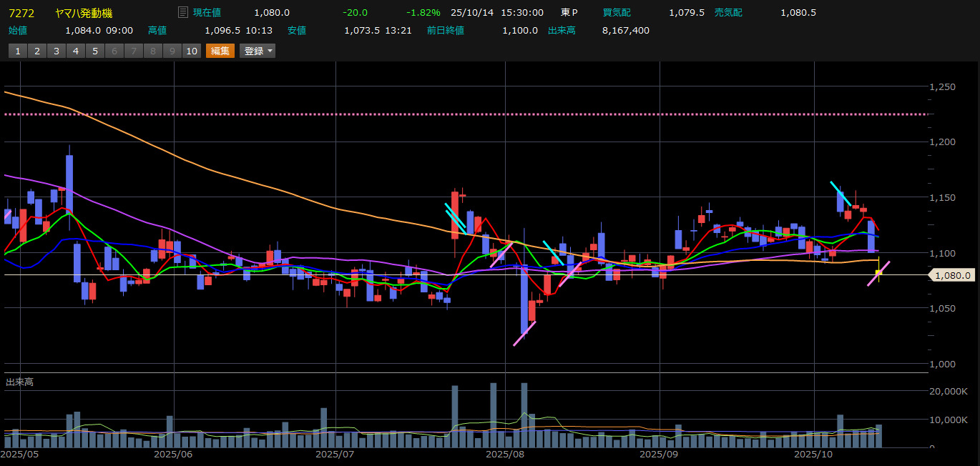Switch to chart preset 2
The image size is (980, 466).
click(x=36, y=51)
